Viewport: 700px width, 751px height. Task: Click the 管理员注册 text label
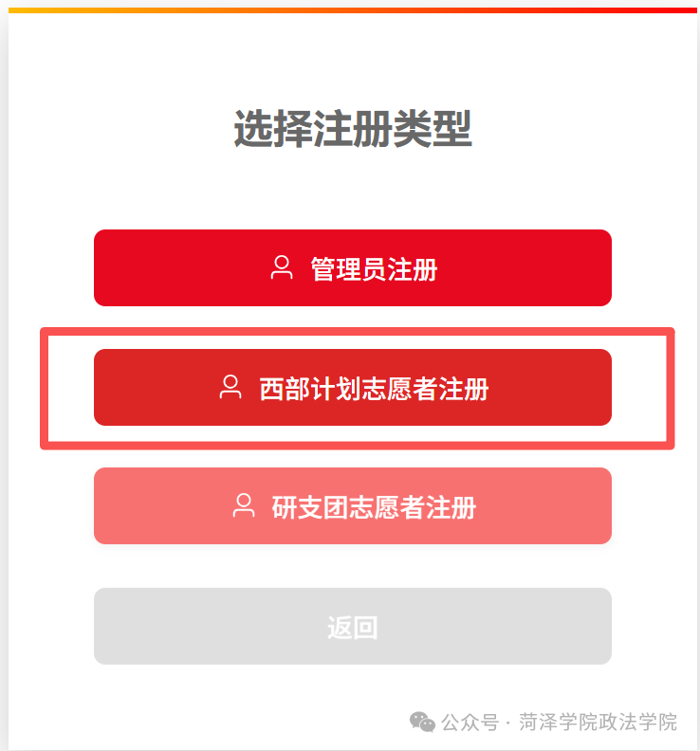pyautogui.click(x=375, y=268)
